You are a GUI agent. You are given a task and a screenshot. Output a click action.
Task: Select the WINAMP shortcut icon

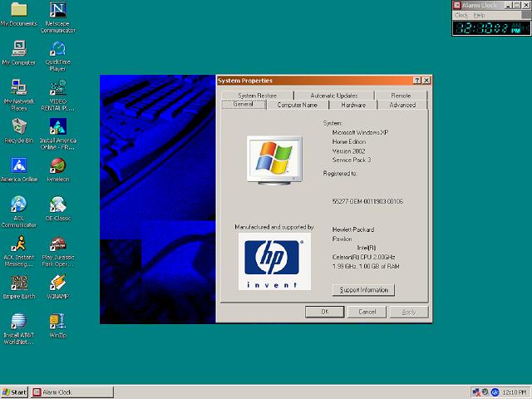57,283
